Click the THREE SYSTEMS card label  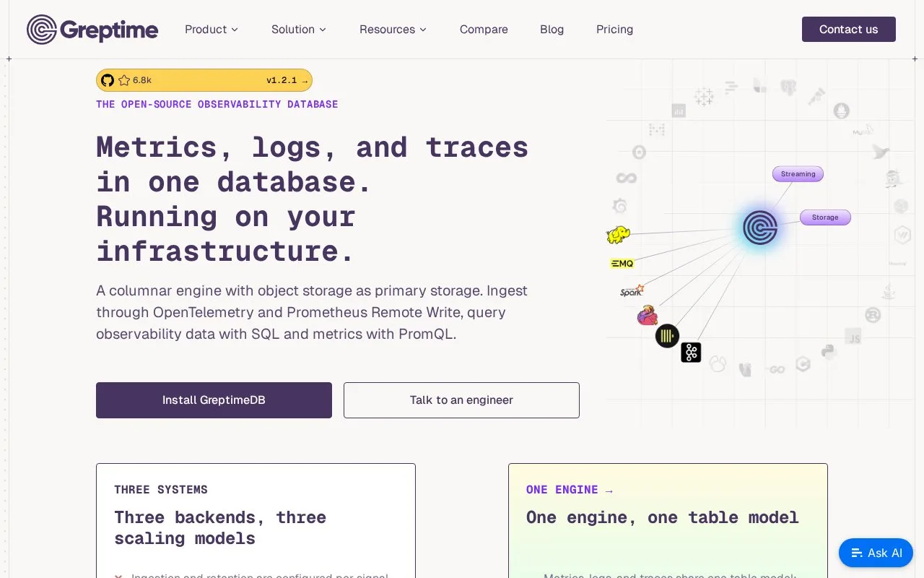coord(161,490)
